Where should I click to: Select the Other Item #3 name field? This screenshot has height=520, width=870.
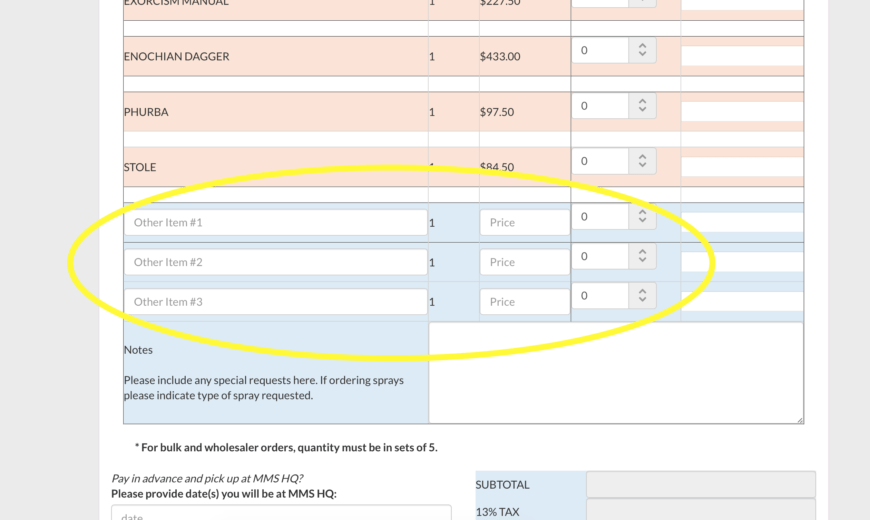pyautogui.click(x=275, y=302)
